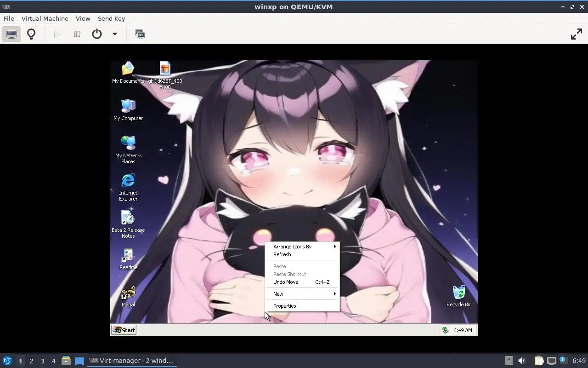
Task: Switch to workspace 2
Action: click(31, 361)
